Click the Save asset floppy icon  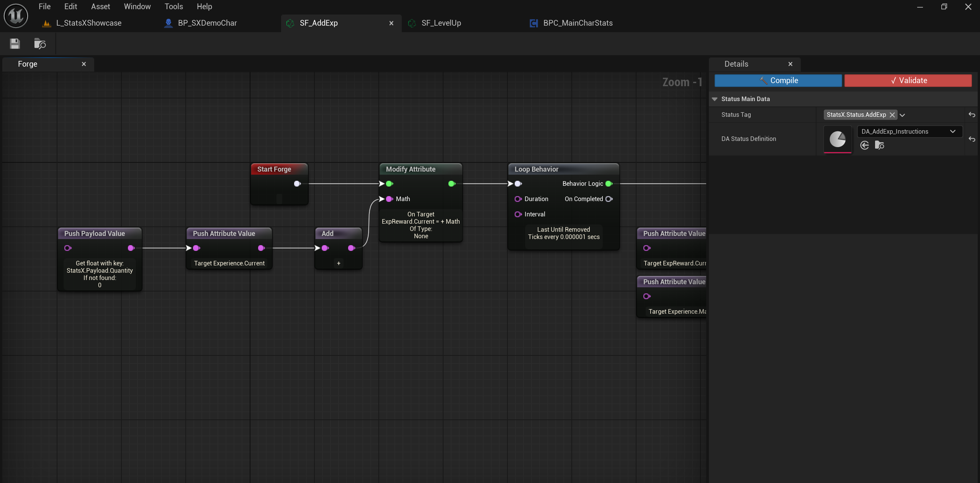15,44
